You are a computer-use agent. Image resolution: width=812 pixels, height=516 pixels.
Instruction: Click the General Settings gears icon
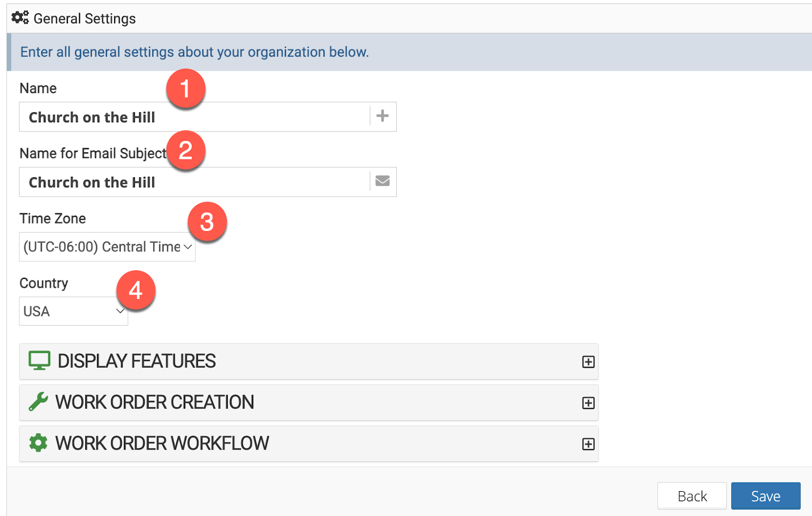(x=20, y=18)
